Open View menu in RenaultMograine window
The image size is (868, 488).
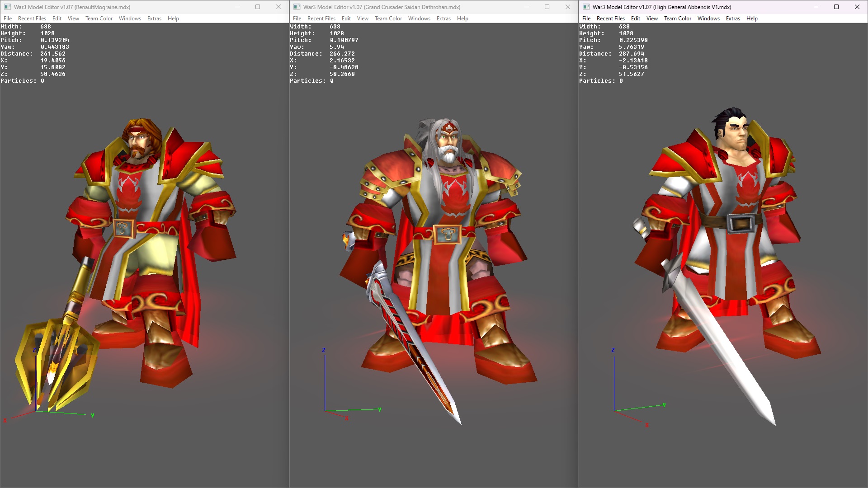pyautogui.click(x=73, y=19)
